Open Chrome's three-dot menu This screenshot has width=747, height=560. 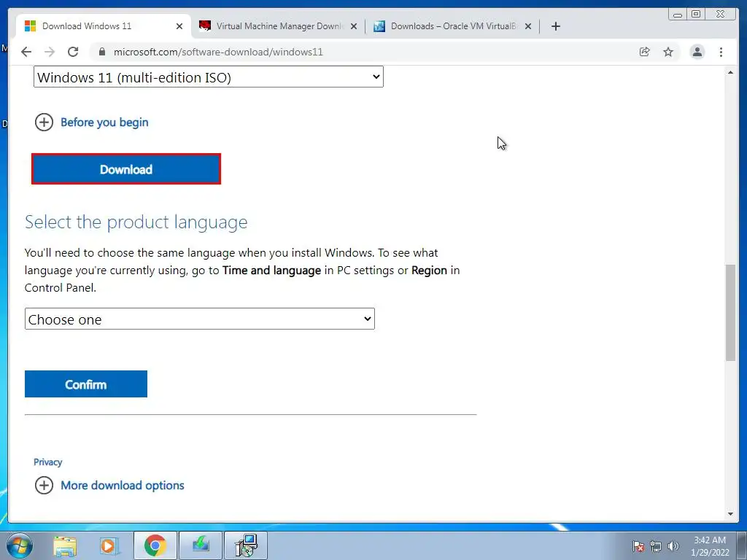click(721, 52)
